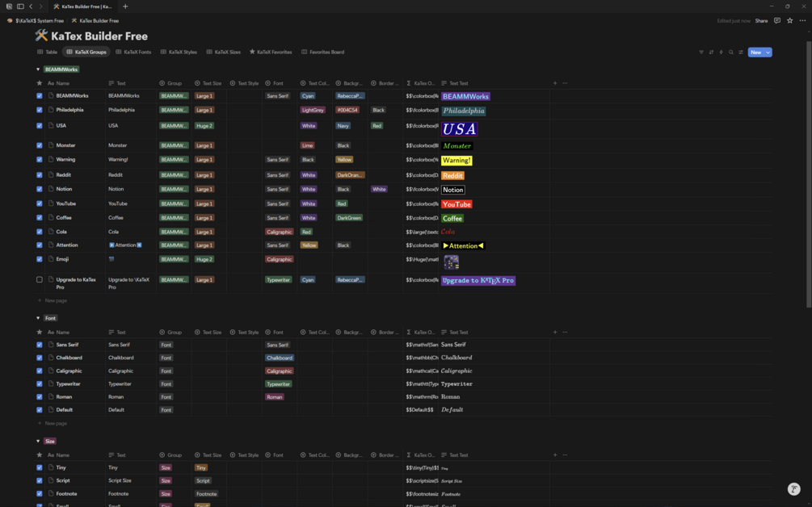The image size is (812, 507).
Task: Uncheck the BEAMMWorks row checkbox
Action: pyautogui.click(x=40, y=96)
